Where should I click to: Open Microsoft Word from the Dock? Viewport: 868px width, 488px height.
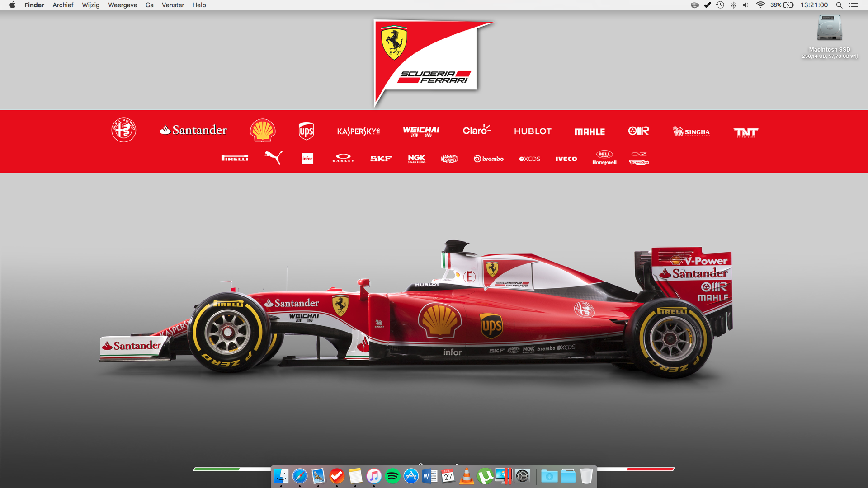(429, 476)
